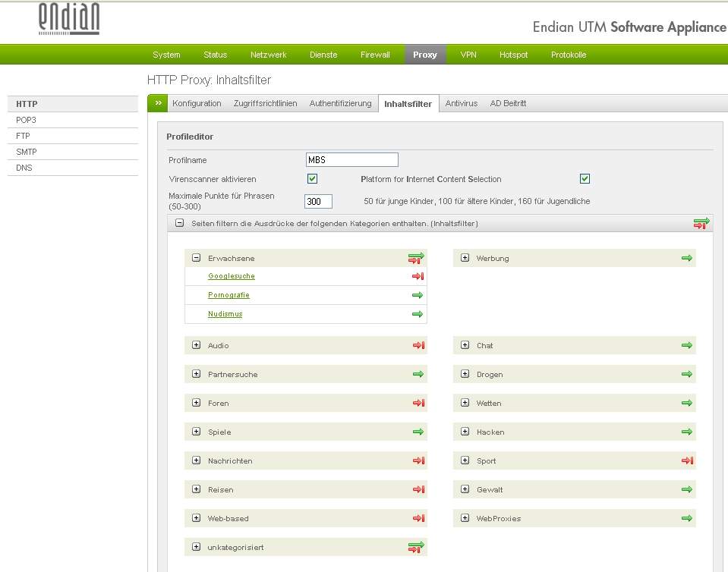Open the Firewall menu
Screen dimensions: 728x572
pos(375,55)
